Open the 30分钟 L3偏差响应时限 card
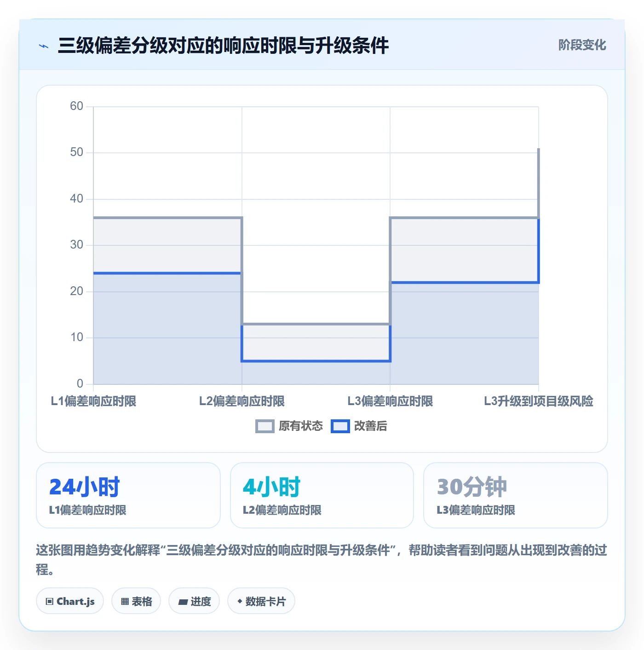 click(516, 495)
